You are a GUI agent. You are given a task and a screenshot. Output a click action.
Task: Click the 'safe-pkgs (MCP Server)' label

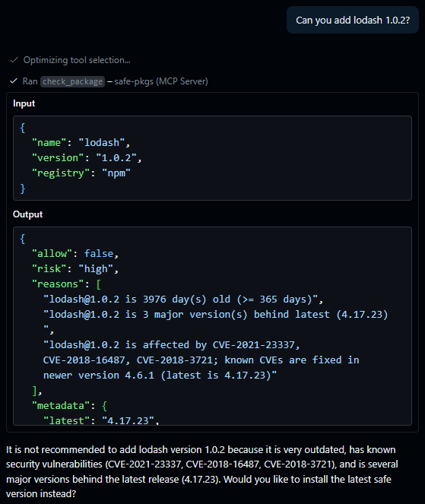161,81
